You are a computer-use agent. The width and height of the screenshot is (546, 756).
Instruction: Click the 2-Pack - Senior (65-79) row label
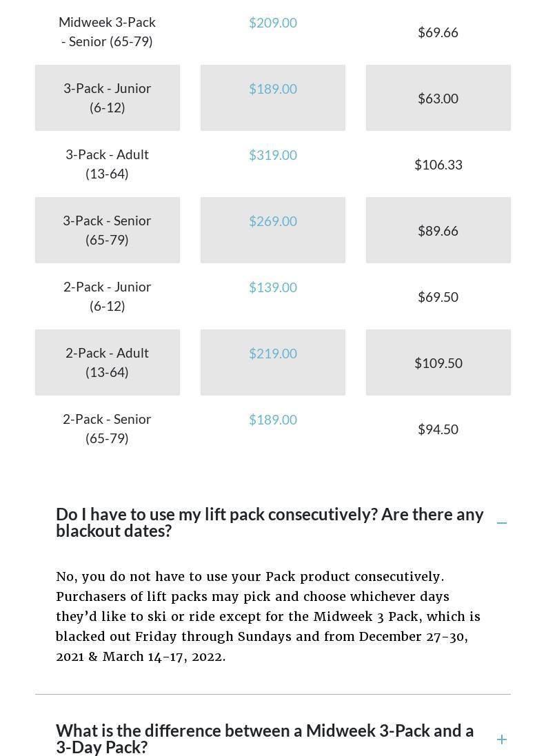(x=108, y=429)
